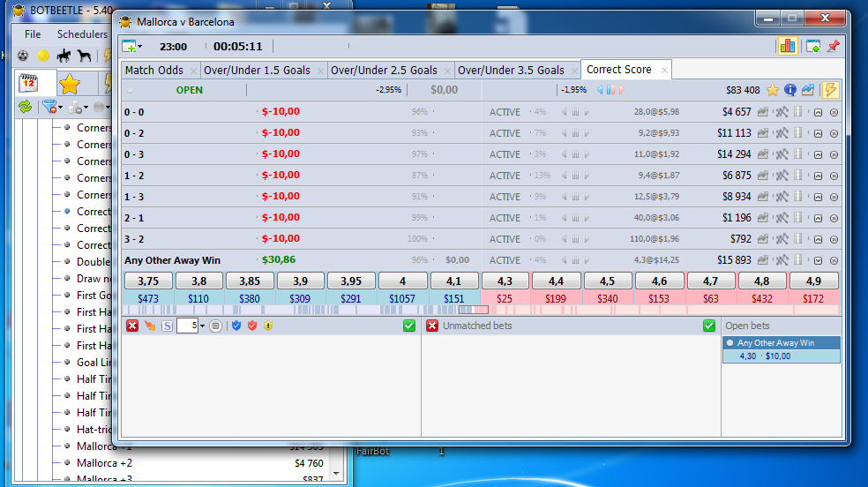
Task: Select the soccer ball sport icon
Action: click(x=23, y=56)
